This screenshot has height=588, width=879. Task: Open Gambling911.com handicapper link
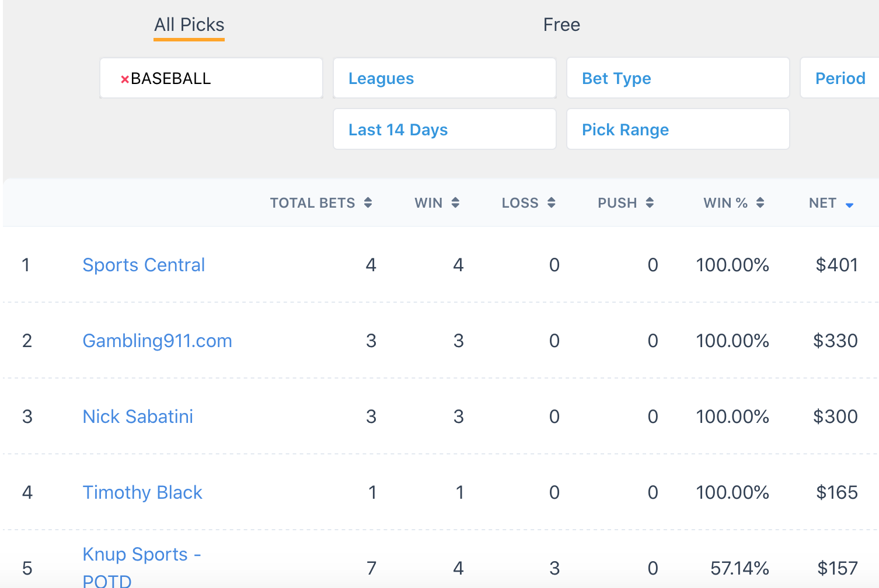tap(157, 341)
